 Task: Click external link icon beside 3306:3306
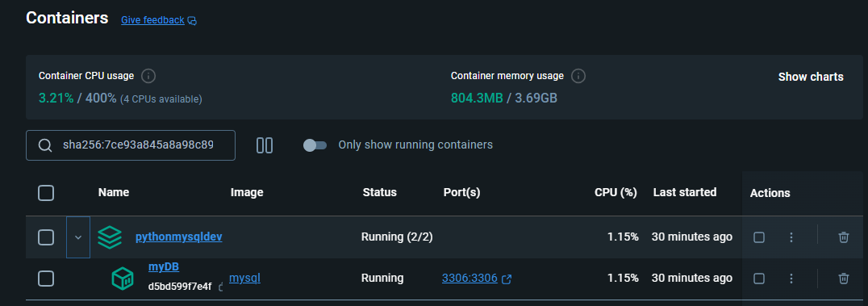pyautogui.click(x=506, y=279)
